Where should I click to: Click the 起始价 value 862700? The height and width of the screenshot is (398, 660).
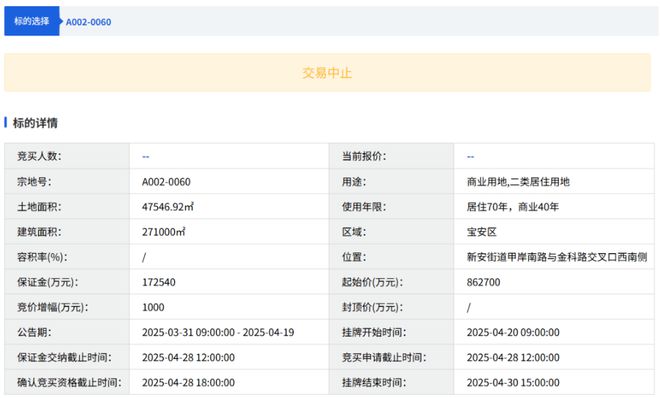click(x=484, y=282)
